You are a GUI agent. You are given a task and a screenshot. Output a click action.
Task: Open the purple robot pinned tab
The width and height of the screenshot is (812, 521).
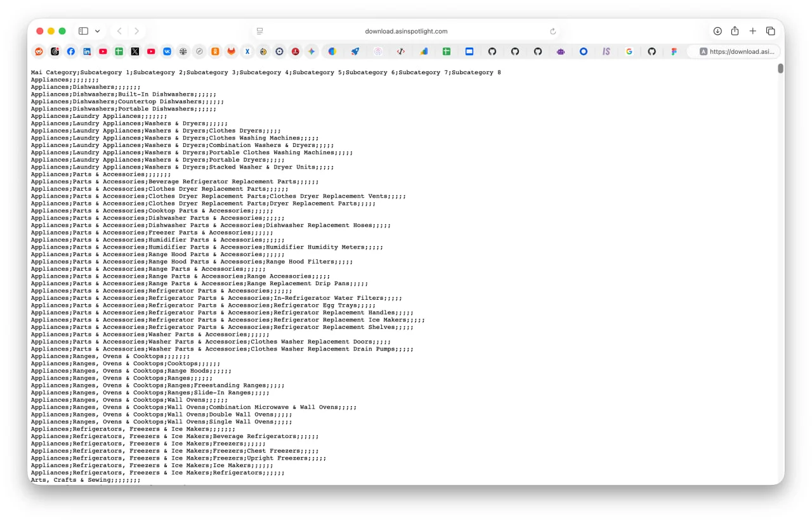(x=561, y=51)
